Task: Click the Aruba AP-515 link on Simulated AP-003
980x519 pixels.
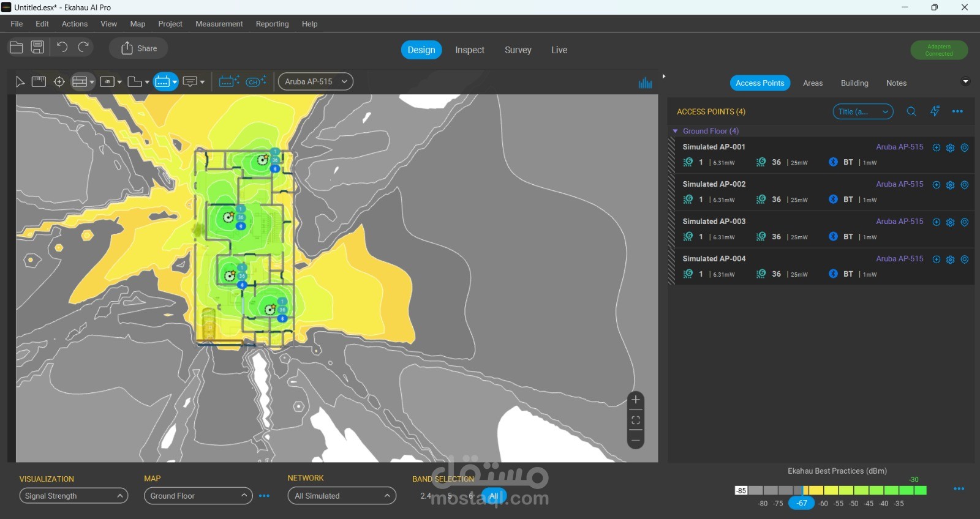Action: [900, 222]
